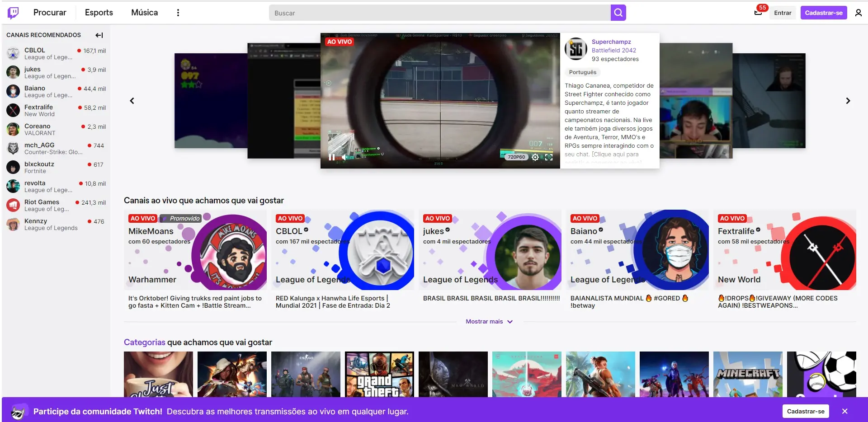
Task: Click the 720P60 quality badge
Action: click(516, 157)
